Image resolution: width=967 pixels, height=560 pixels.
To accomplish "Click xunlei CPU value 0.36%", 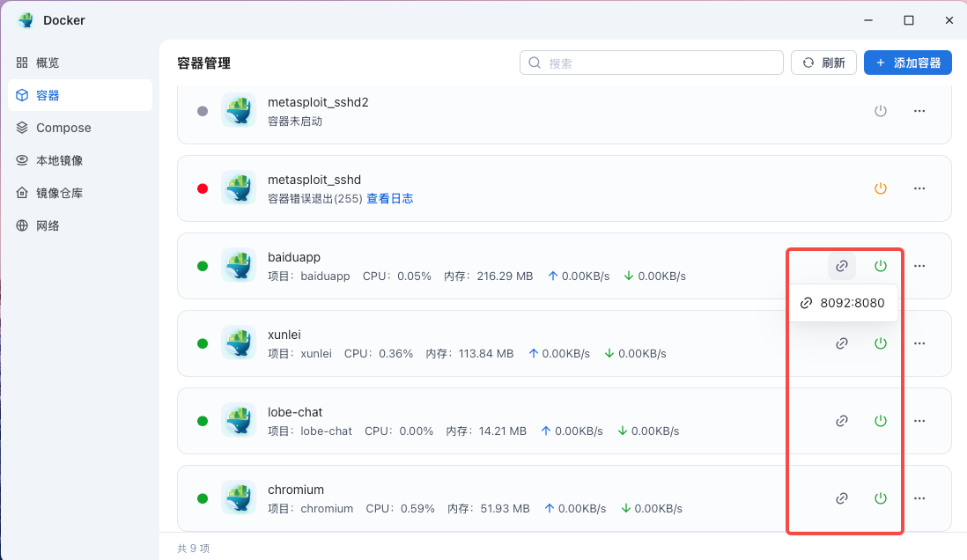I will coord(396,354).
